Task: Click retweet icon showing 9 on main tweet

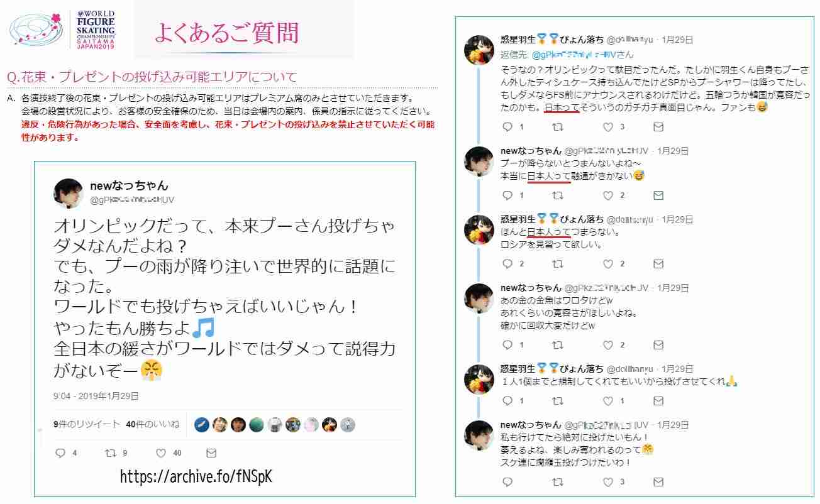Action: pos(111,453)
